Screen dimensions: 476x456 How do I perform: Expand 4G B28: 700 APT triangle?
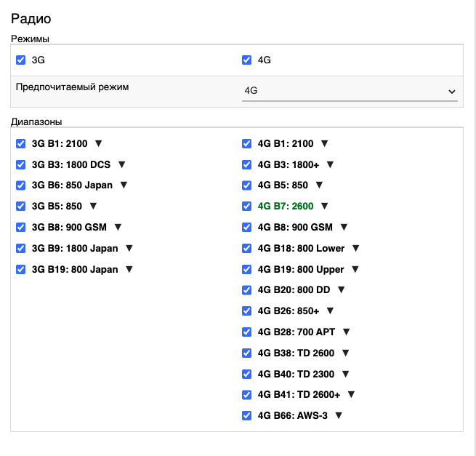pos(347,332)
